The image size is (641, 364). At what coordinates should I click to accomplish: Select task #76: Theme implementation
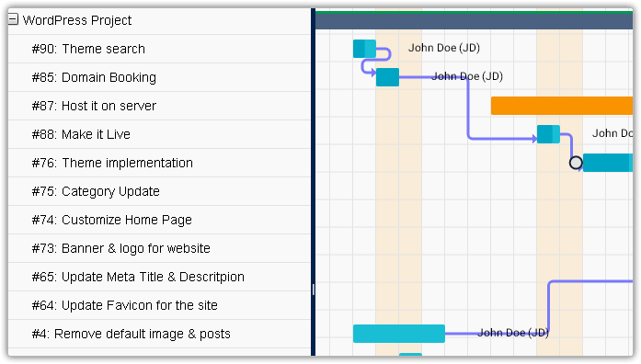[x=159, y=163]
